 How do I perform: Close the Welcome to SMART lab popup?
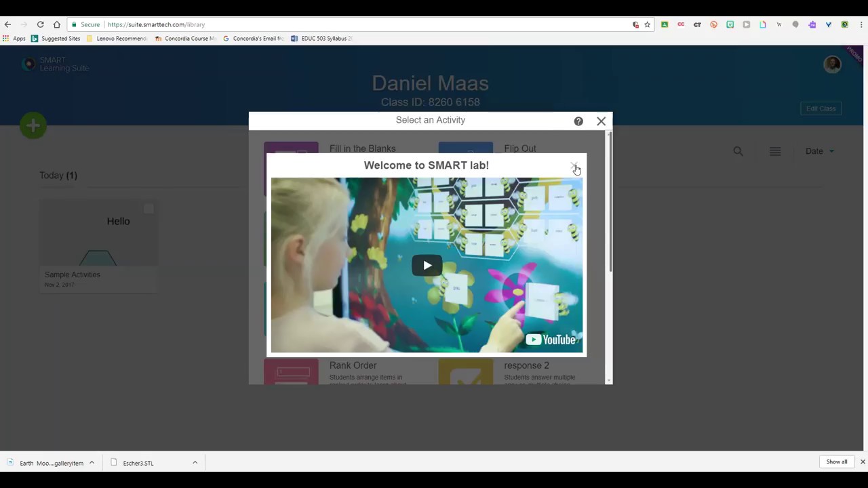pyautogui.click(x=574, y=166)
